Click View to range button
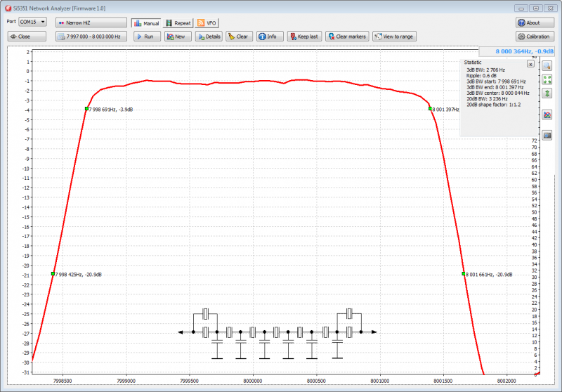Image resolution: width=562 pixels, height=392 pixels. click(x=393, y=36)
